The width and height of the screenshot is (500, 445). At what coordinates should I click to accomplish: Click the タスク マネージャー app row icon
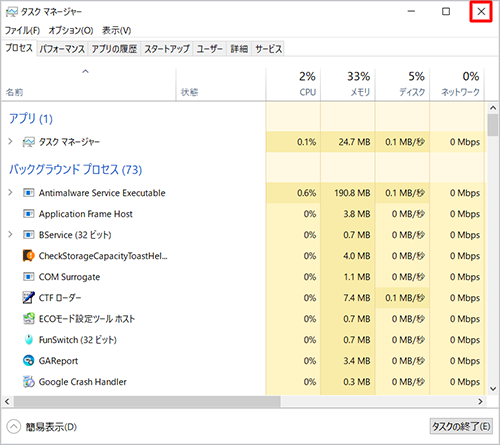tap(29, 142)
